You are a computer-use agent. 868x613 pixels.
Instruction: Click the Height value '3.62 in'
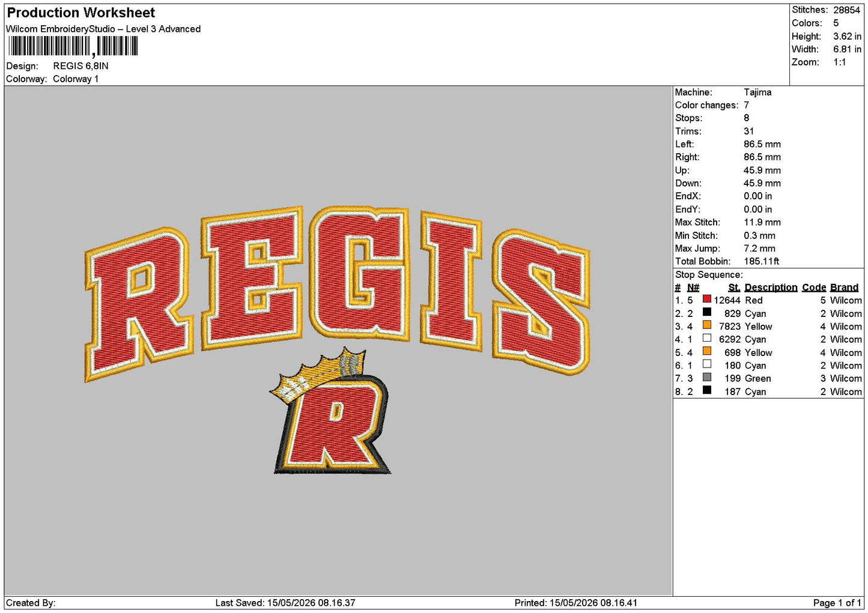[x=847, y=36]
